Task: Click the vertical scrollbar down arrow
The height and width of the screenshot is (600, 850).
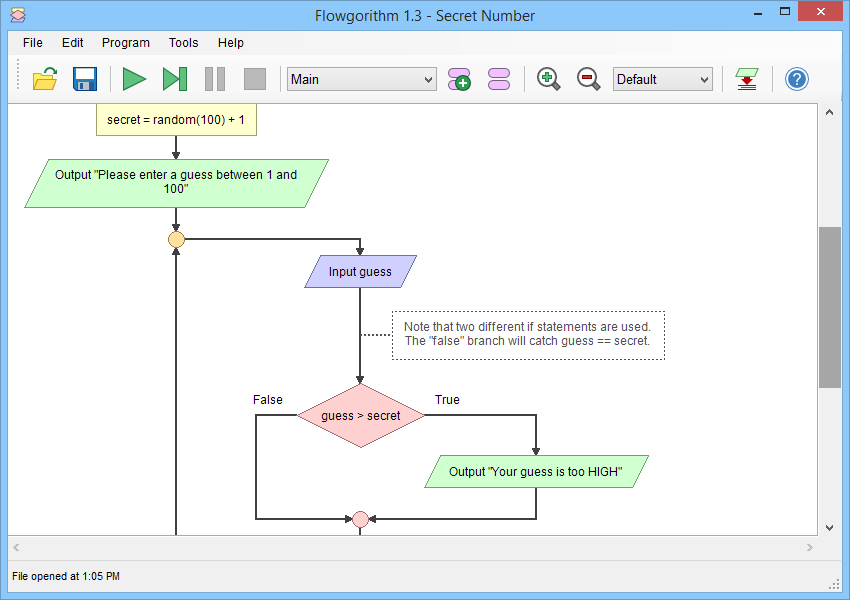Action: 829,527
